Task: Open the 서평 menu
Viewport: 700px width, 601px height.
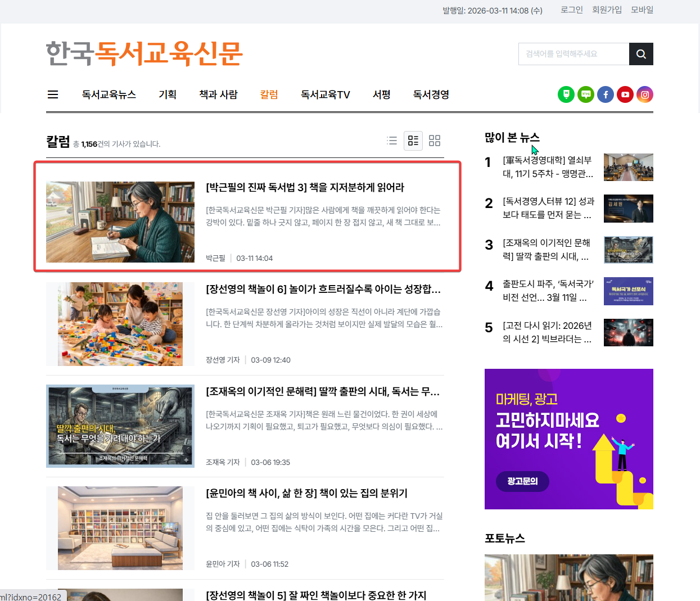Action: (x=382, y=94)
